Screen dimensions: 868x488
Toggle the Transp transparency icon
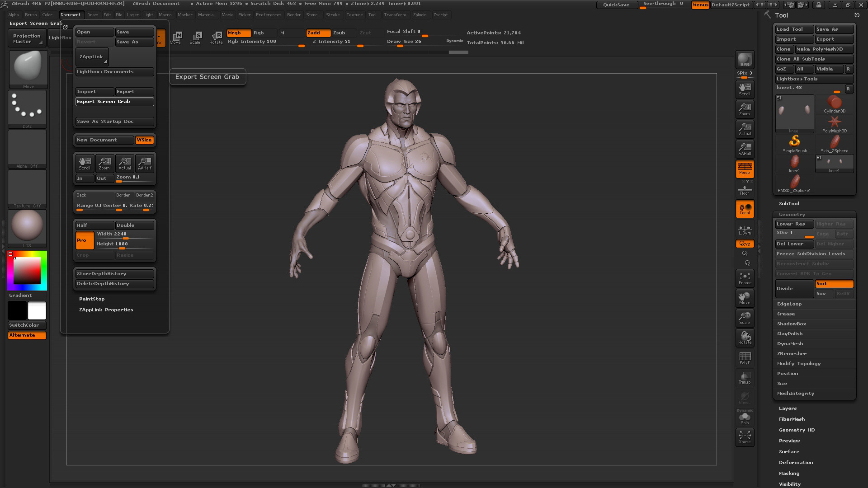coord(745,378)
